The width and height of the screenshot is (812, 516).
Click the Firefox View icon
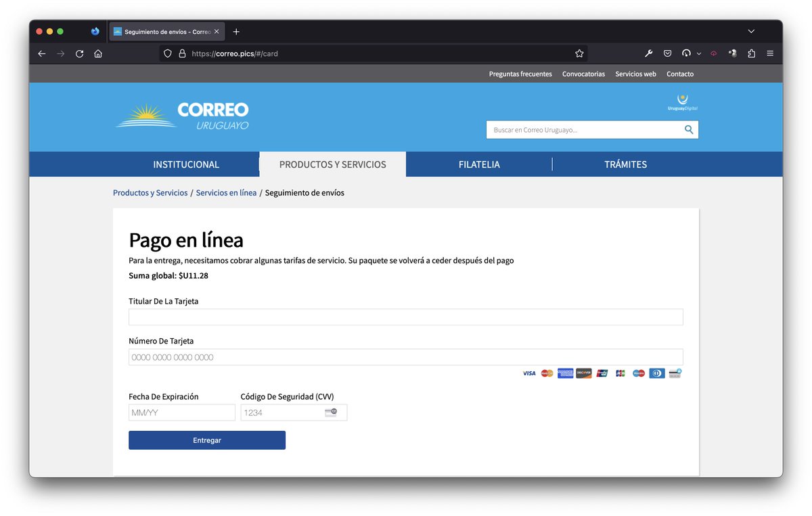[95, 31]
